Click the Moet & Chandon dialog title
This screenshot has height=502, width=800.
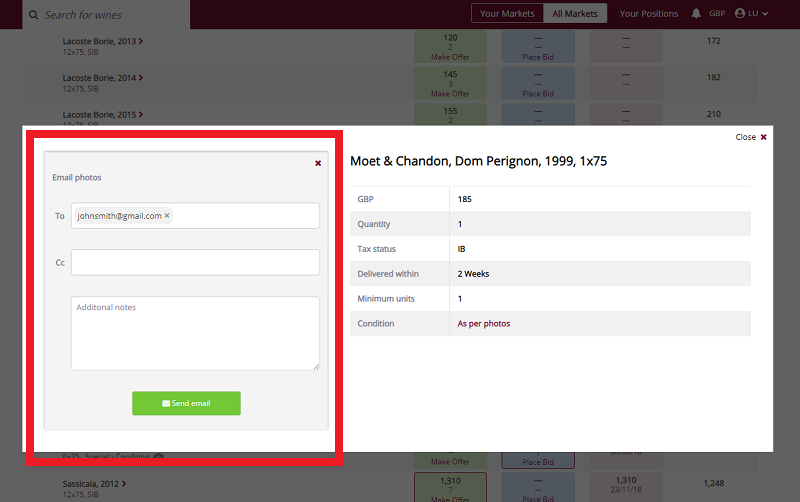(479, 161)
